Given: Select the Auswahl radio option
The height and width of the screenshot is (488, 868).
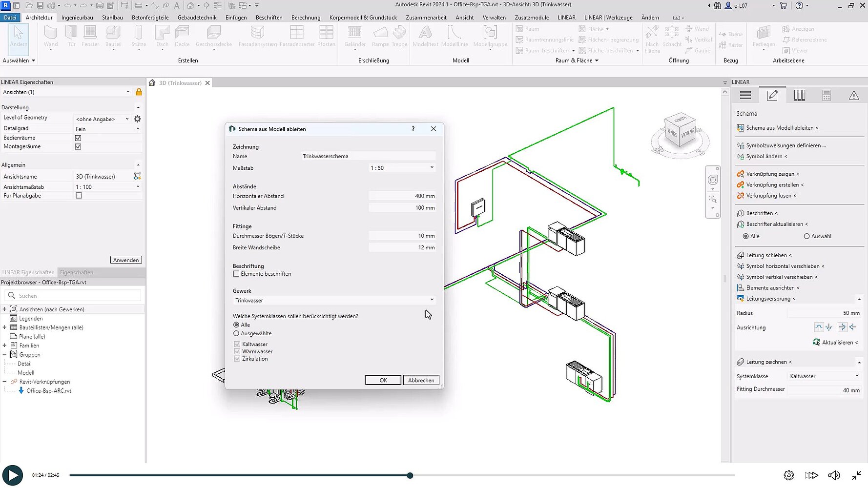Looking at the screenshot, I should (806, 236).
